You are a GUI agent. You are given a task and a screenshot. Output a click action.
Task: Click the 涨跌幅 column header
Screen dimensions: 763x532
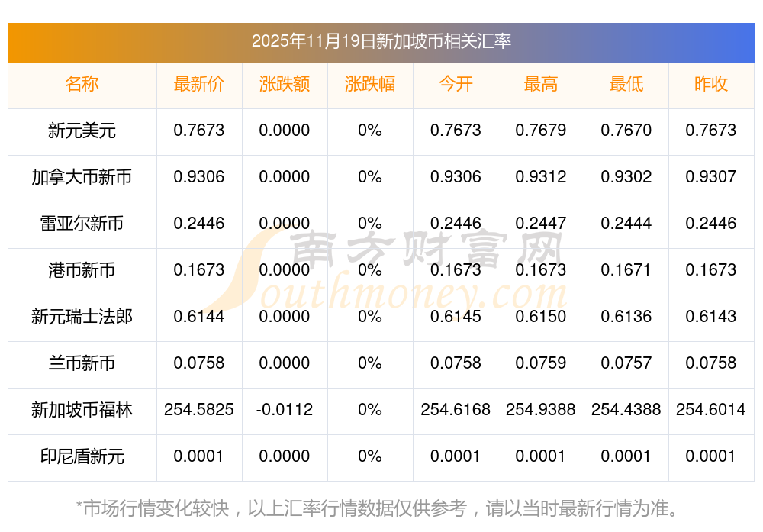369,84
